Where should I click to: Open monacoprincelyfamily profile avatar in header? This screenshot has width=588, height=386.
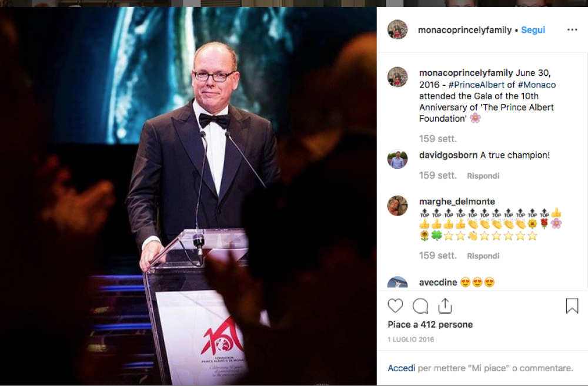coord(397,29)
